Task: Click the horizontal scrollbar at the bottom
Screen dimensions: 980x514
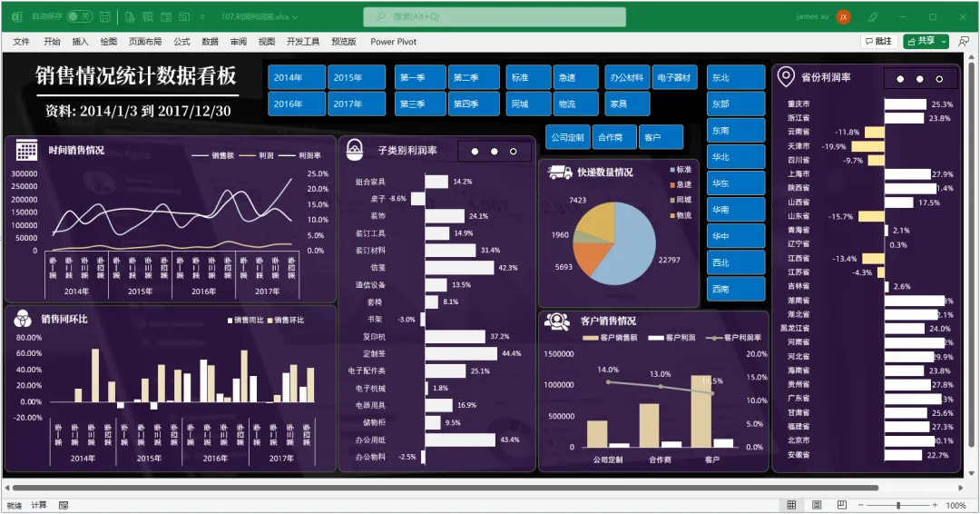Action: pos(445,488)
